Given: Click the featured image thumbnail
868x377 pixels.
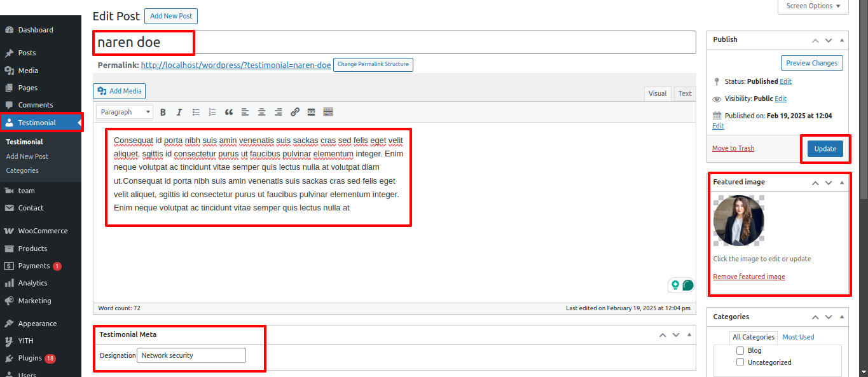Looking at the screenshot, I should point(738,221).
